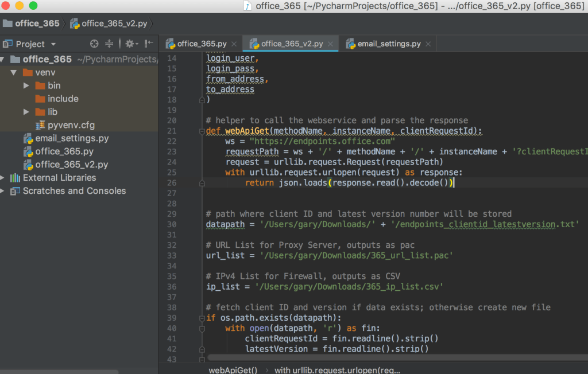
Task: Fold the webApiGet function at line 21
Action: tap(202, 131)
